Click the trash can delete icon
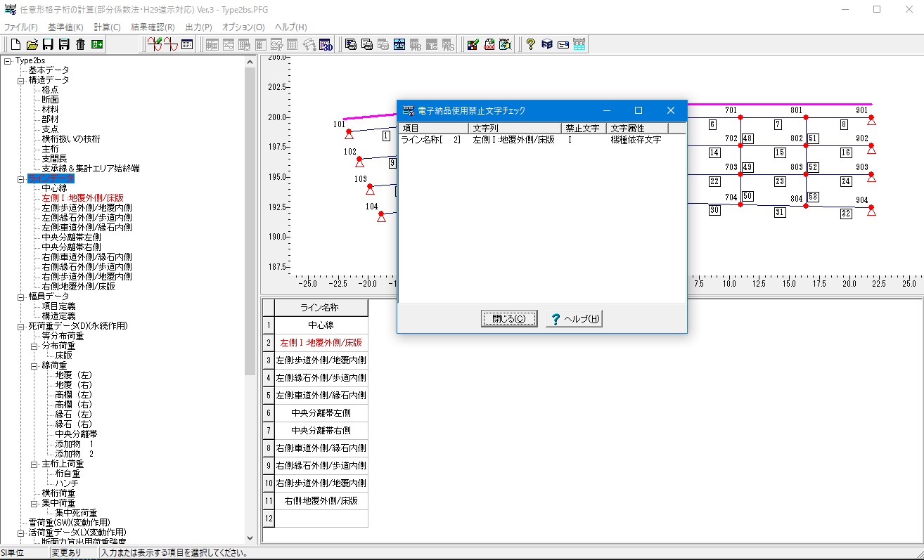This screenshot has height=560, width=924. click(80, 44)
